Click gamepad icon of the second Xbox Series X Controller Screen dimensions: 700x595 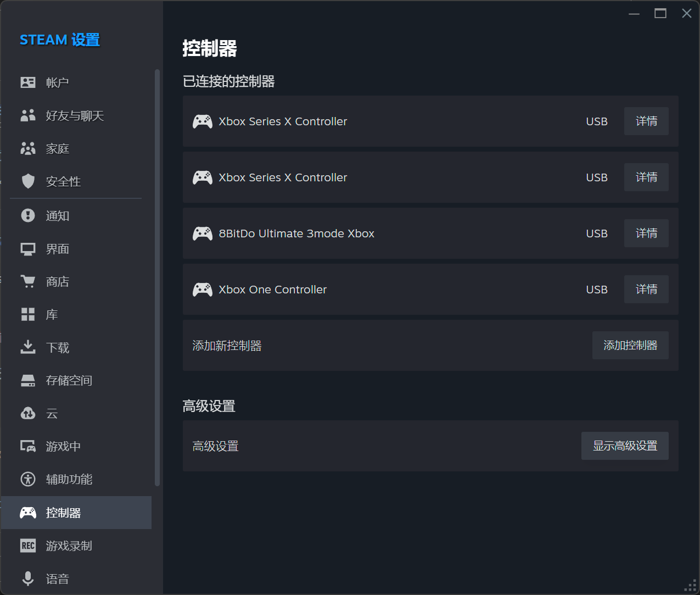click(203, 177)
